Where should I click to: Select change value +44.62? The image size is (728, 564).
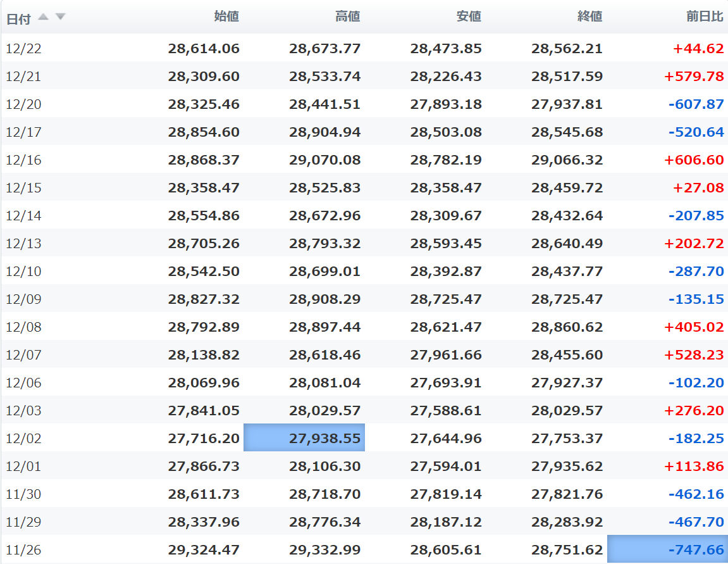(x=698, y=48)
